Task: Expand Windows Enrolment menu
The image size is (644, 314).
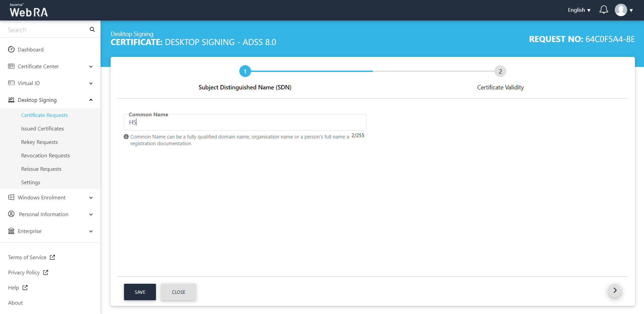Action: [50, 198]
